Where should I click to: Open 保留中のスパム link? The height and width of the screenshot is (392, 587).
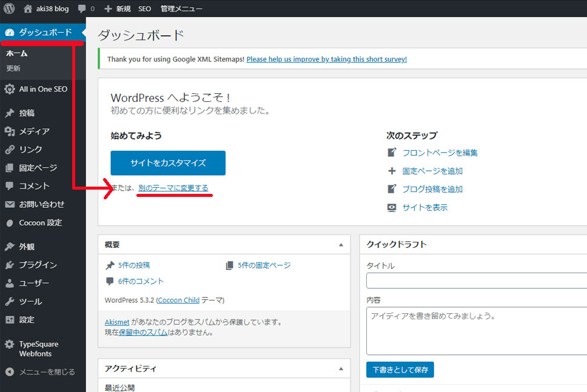pyautogui.click(x=143, y=332)
